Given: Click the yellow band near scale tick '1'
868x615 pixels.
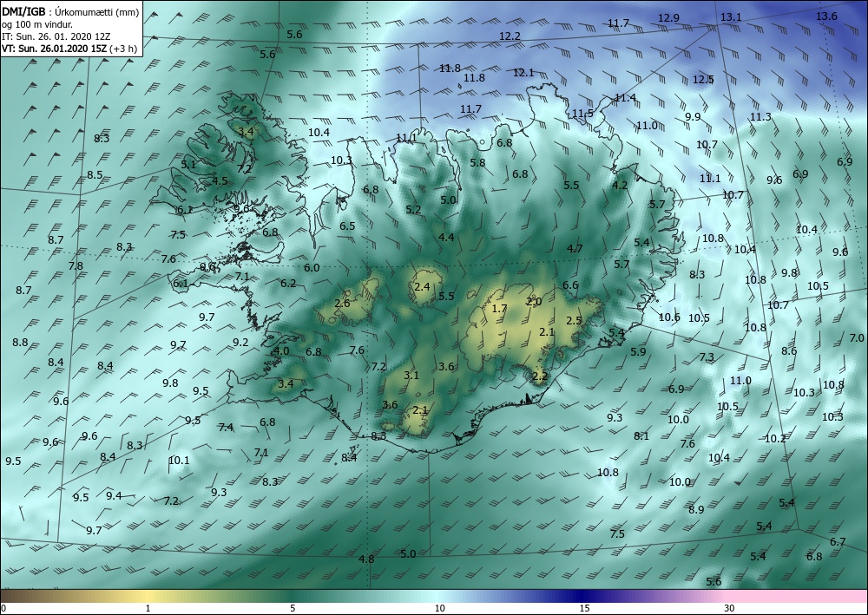Looking at the screenshot, I should coord(147,596).
